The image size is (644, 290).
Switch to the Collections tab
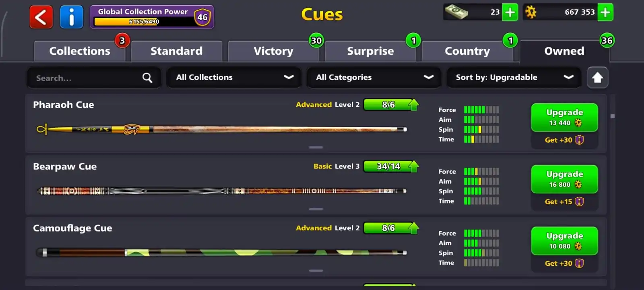click(80, 51)
